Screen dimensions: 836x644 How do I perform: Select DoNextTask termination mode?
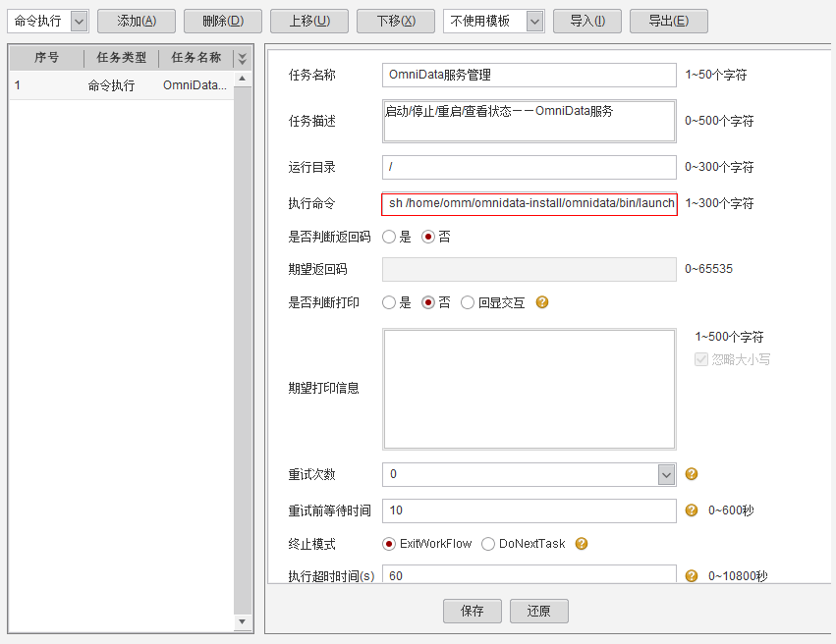[x=488, y=544]
